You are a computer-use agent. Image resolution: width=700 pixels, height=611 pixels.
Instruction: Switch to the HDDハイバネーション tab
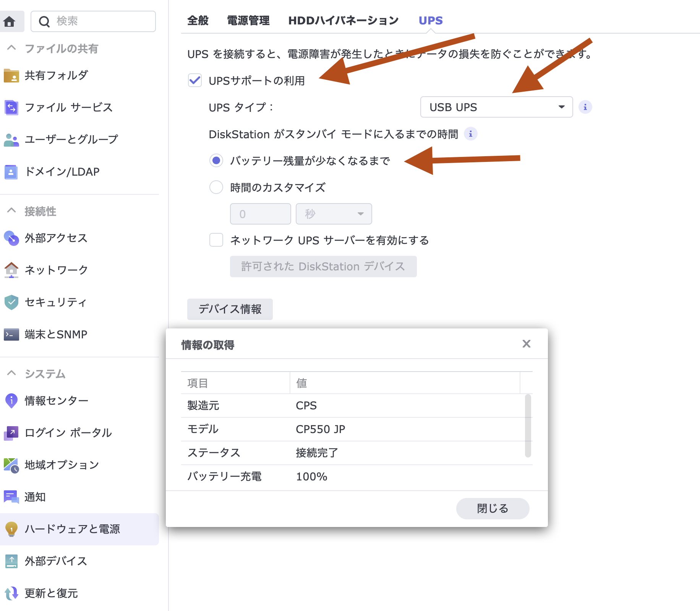[x=343, y=21]
